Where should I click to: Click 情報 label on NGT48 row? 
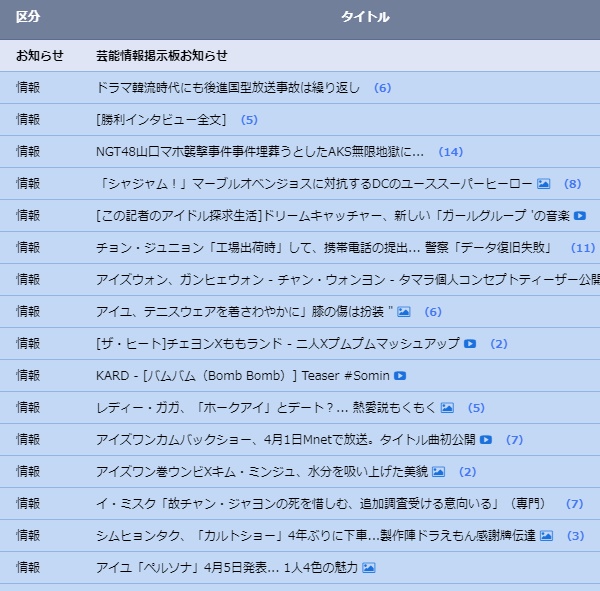click(x=28, y=152)
